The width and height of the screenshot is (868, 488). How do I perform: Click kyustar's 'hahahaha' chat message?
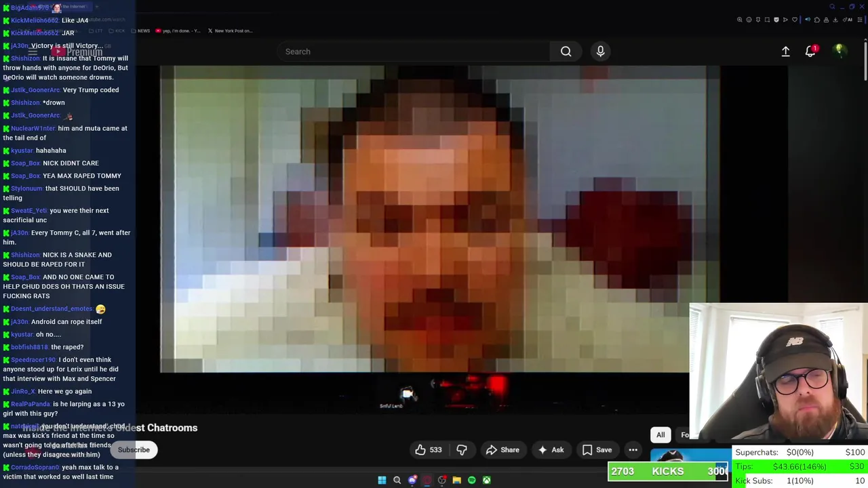click(51, 150)
